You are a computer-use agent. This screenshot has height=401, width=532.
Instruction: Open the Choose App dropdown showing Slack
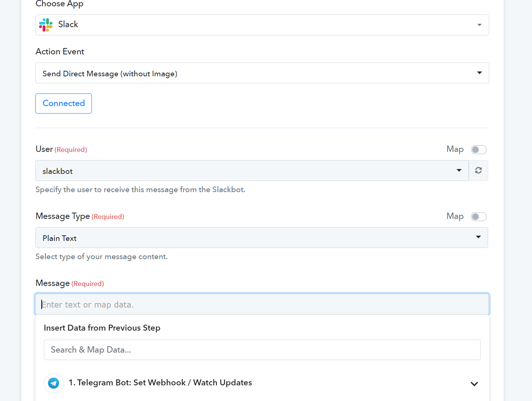tap(262, 25)
